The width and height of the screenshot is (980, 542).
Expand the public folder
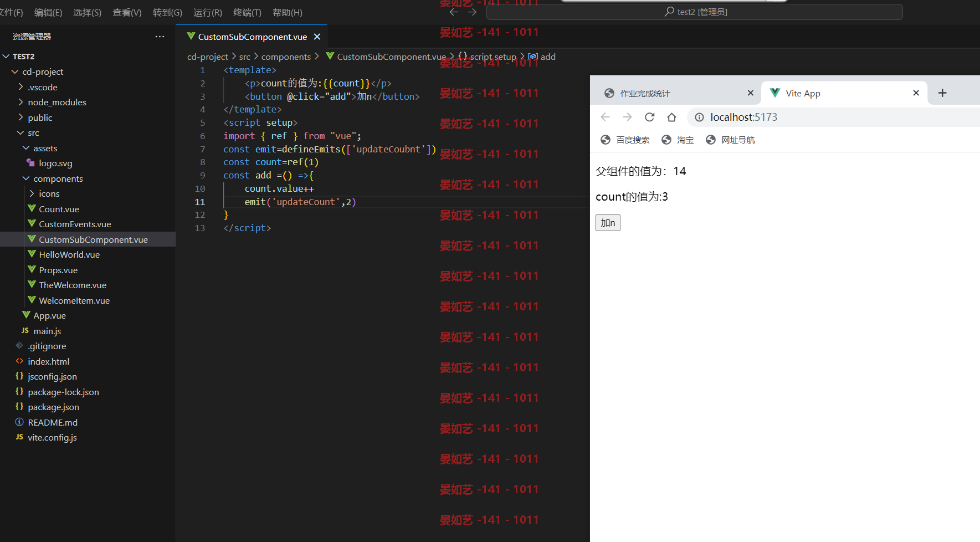(x=88, y=117)
